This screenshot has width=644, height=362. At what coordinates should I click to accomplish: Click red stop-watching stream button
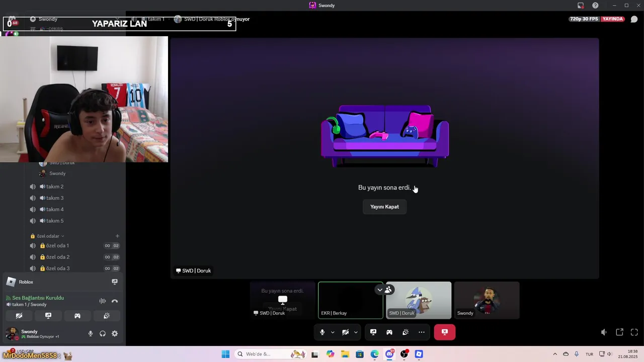tap(445, 332)
